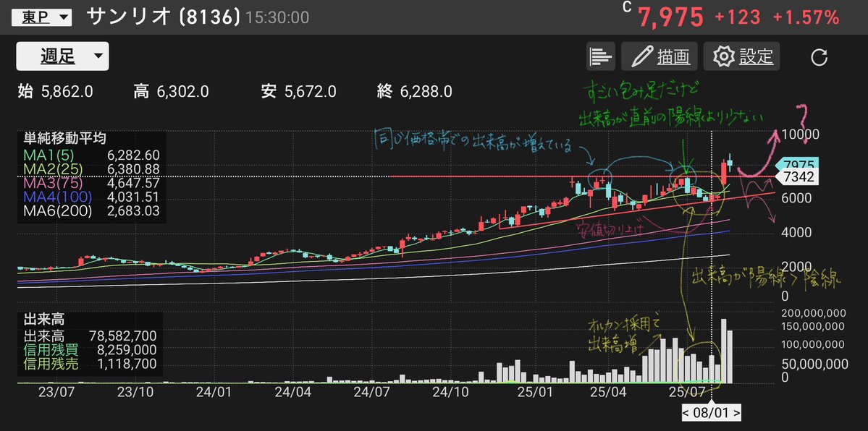Viewport: 868px width, 431px height.
Task: Select the MA2(25) moving average entry
Action: coord(91,168)
